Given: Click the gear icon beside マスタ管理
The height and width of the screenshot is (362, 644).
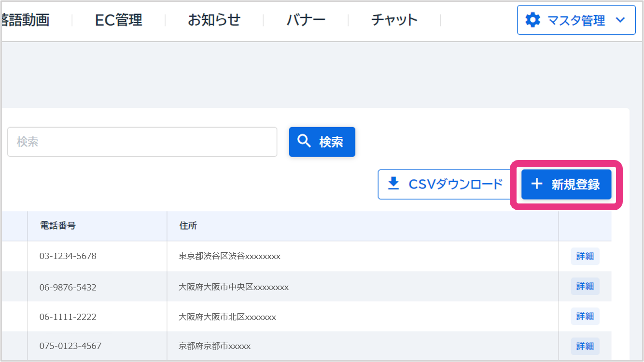Looking at the screenshot, I should coord(532,20).
